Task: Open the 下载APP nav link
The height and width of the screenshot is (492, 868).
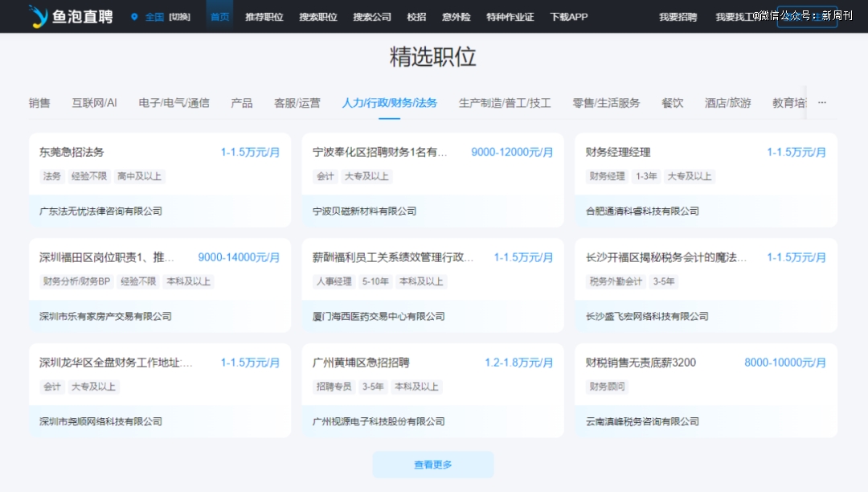Action: point(568,17)
